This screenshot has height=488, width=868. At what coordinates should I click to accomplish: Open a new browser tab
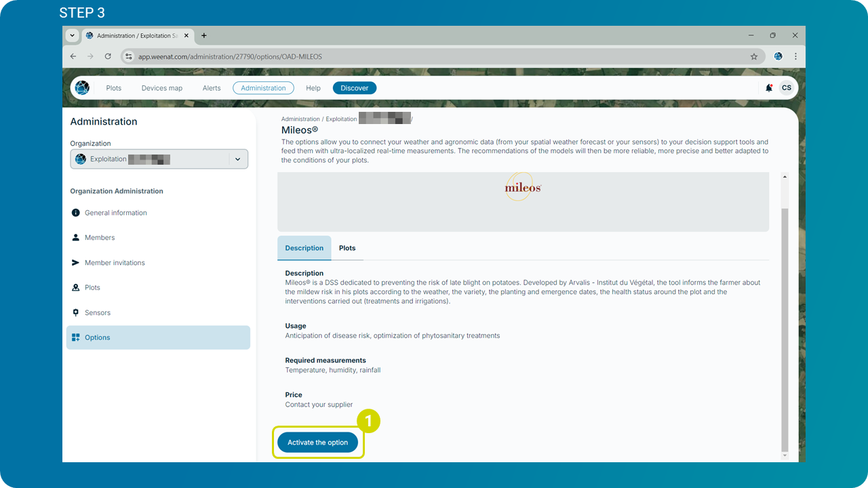[x=204, y=36]
